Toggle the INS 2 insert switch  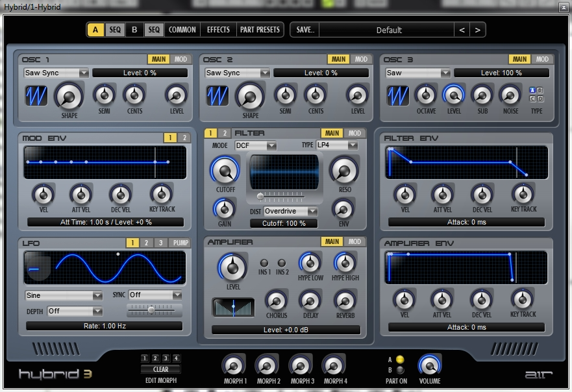click(282, 263)
